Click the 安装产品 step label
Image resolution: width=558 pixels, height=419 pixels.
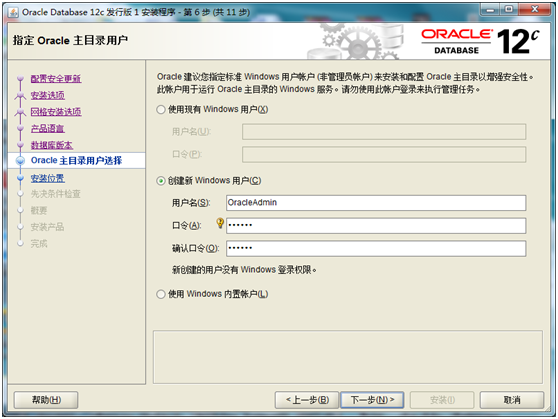click(47, 227)
